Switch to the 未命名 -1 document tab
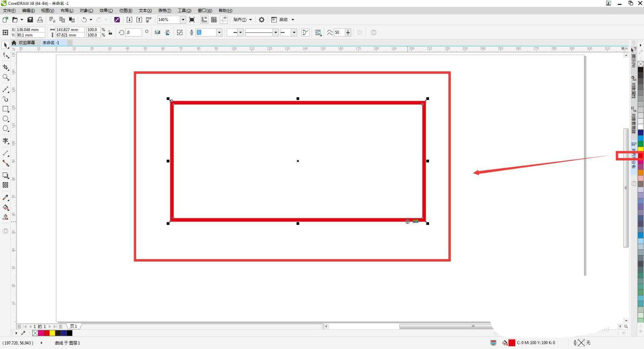This screenshot has width=644, height=349. click(51, 42)
